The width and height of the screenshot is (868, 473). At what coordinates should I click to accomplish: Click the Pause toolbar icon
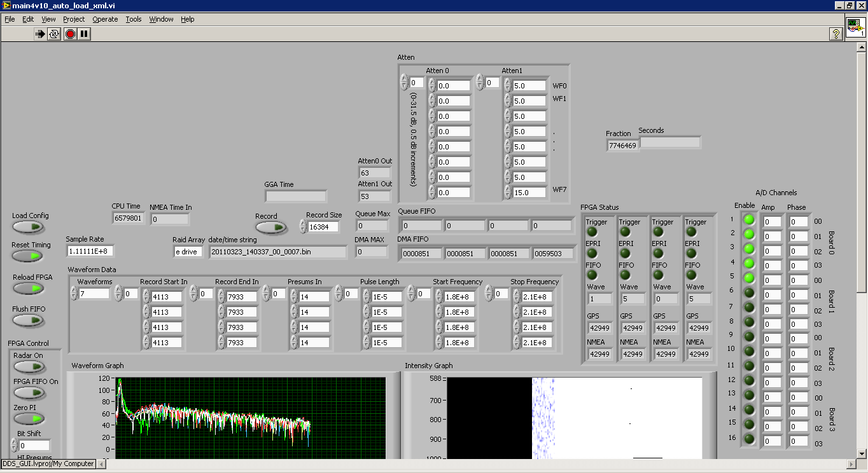pyautogui.click(x=84, y=34)
